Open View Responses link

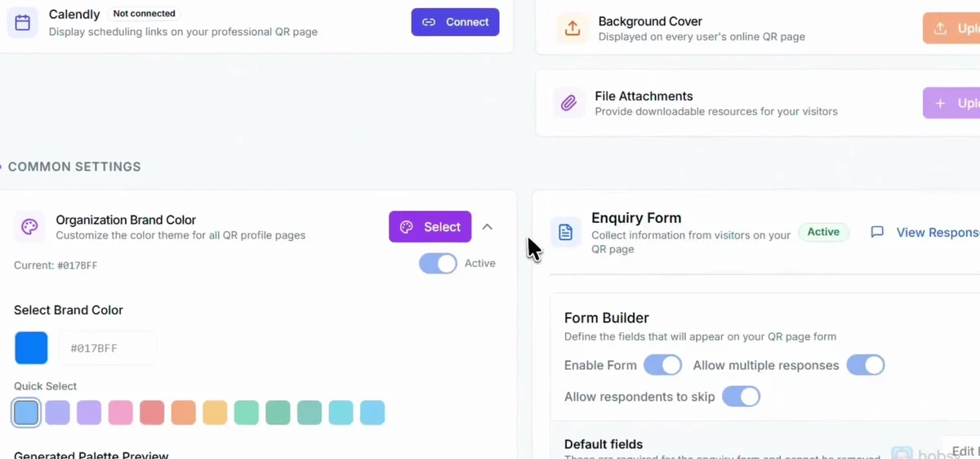click(938, 233)
